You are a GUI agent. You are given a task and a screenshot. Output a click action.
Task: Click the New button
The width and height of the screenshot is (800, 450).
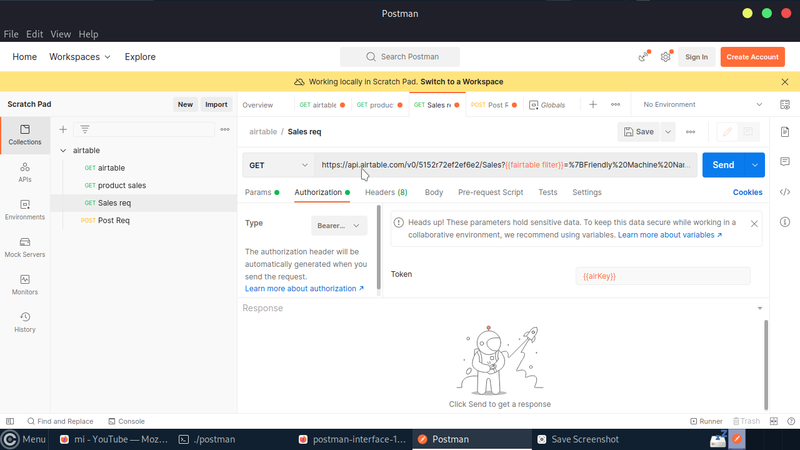[185, 104]
